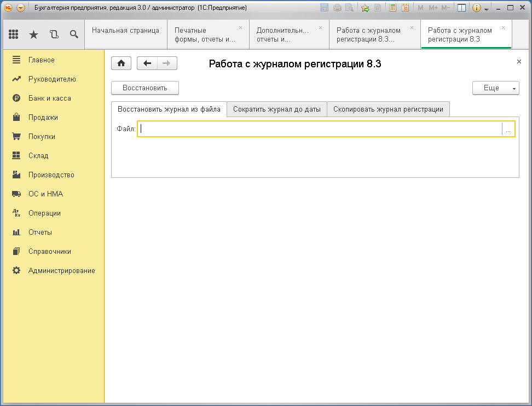Image resolution: width=532 pixels, height=406 pixels.
Task: Click the M memory button
Action: pyautogui.click(x=421, y=8)
